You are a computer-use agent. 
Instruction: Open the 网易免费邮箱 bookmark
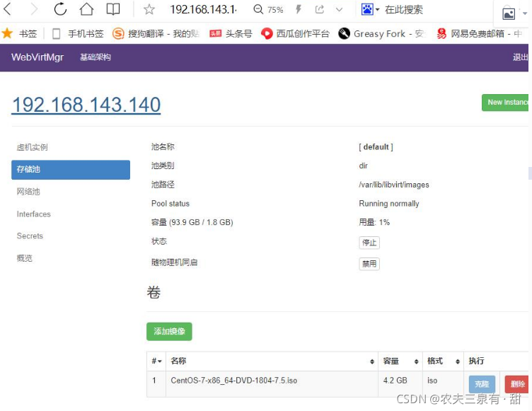(479, 33)
